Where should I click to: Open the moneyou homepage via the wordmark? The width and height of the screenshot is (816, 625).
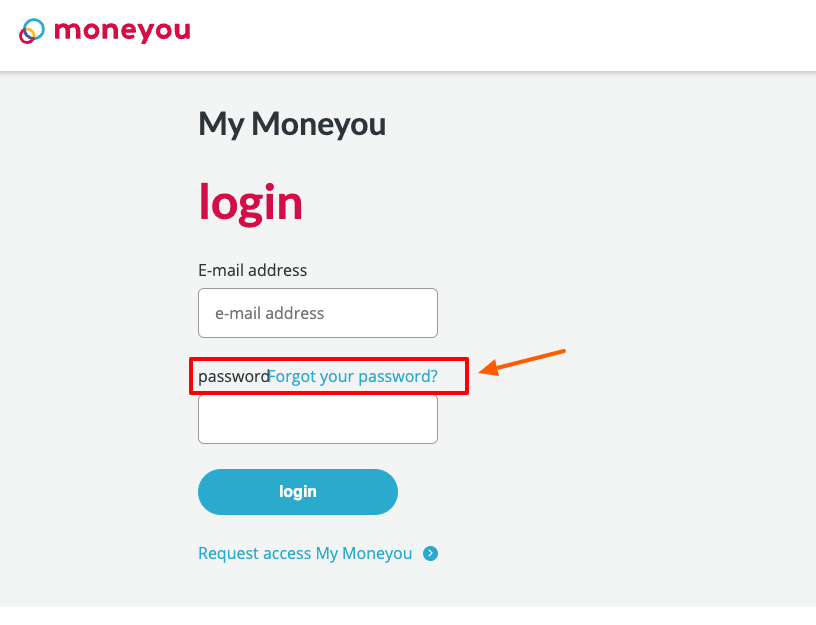[124, 31]
